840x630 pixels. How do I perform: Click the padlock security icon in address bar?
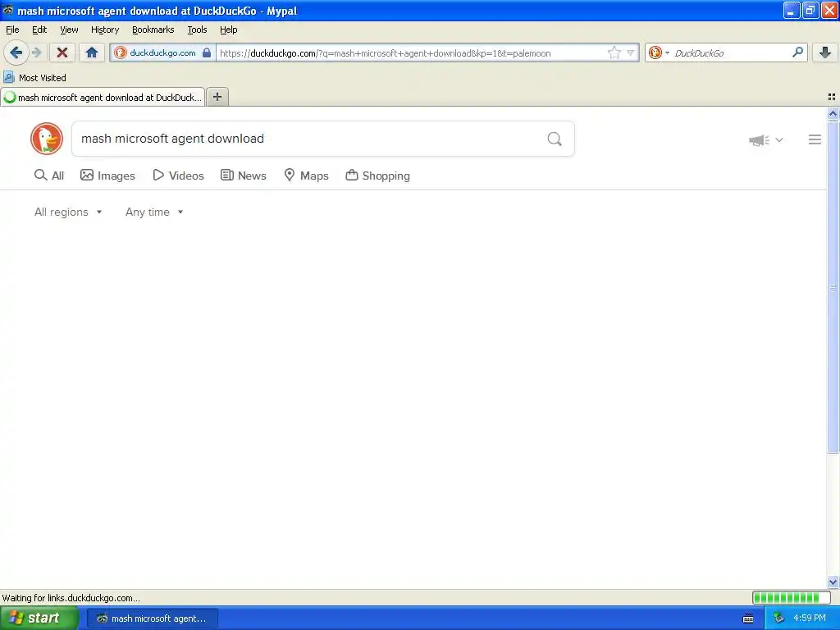point(207,52)
